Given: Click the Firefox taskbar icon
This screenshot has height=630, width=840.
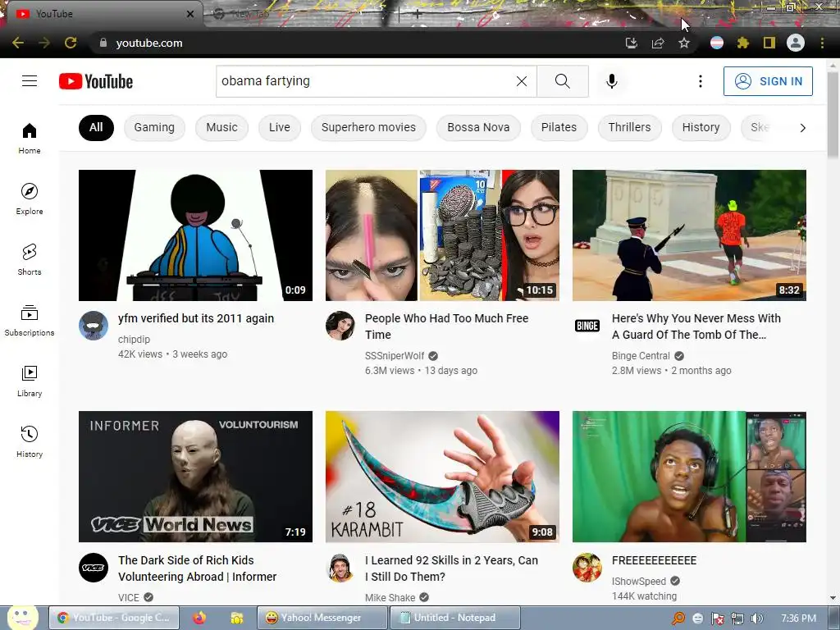Looking at the screenshot, I should click(199, 618).
